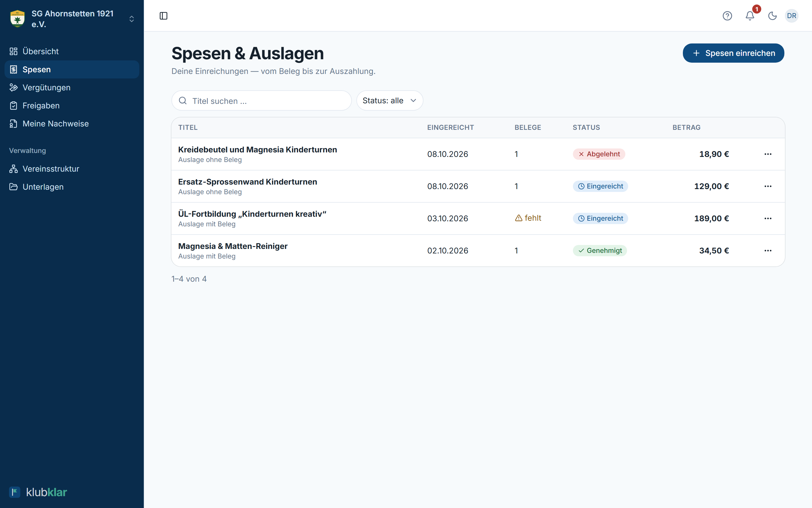The height and width of the screenshot is (508, 812).
Task: Click the Titel column header
Action: tap(188, 128)
